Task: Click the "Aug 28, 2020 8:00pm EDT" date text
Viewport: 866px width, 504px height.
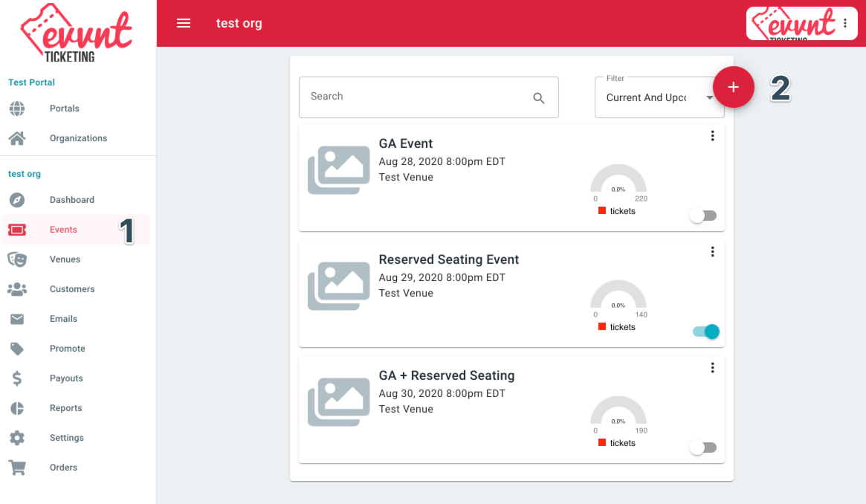Action: click(x=442, y=162)
